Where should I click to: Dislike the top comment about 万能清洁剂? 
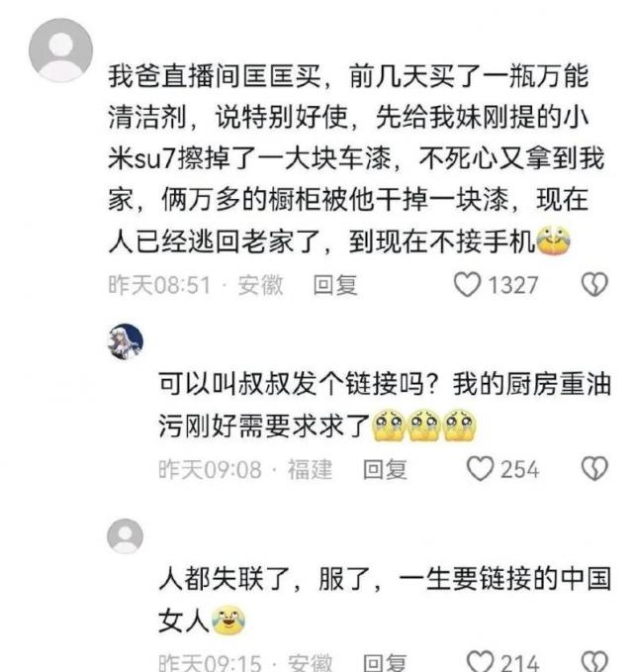click(x=594, y=285)
